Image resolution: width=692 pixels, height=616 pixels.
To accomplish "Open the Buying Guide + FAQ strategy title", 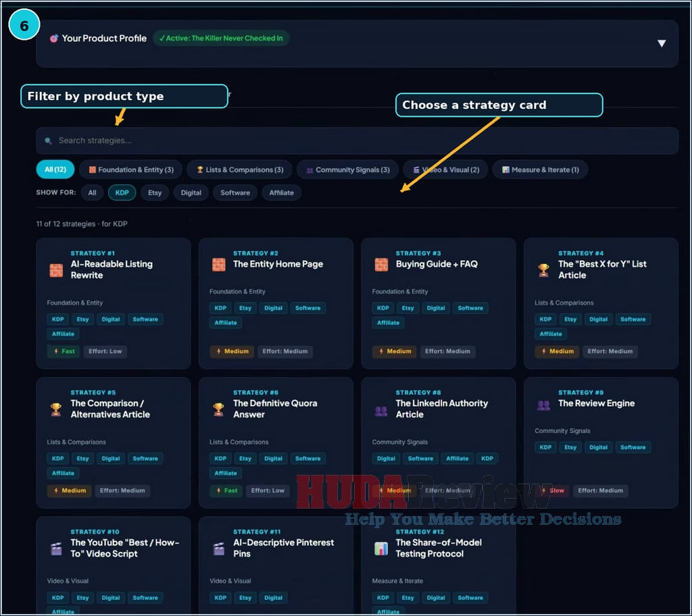I will (437, 264).
